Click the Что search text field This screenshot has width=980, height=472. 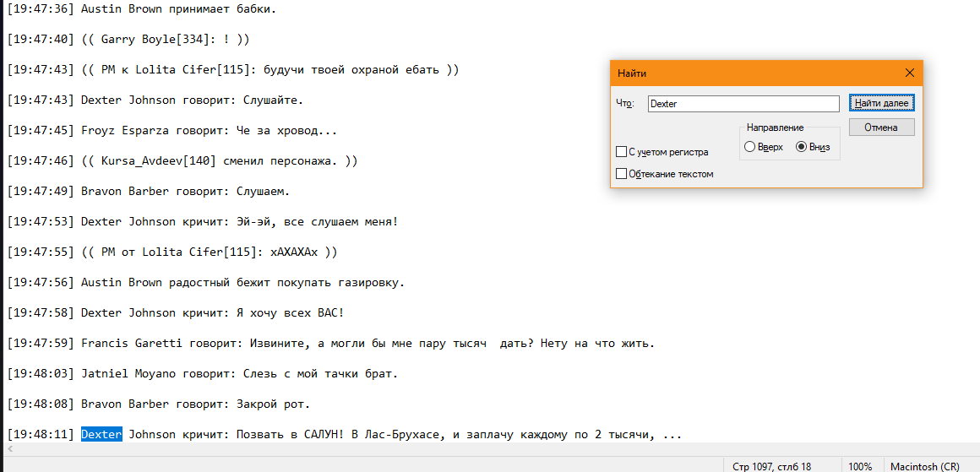743,104
